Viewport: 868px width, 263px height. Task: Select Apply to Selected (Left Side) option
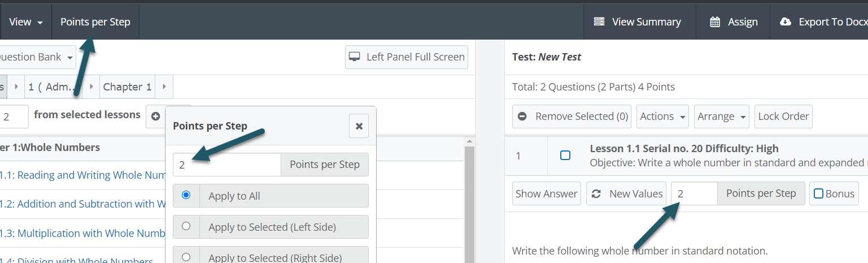[186, 226]
